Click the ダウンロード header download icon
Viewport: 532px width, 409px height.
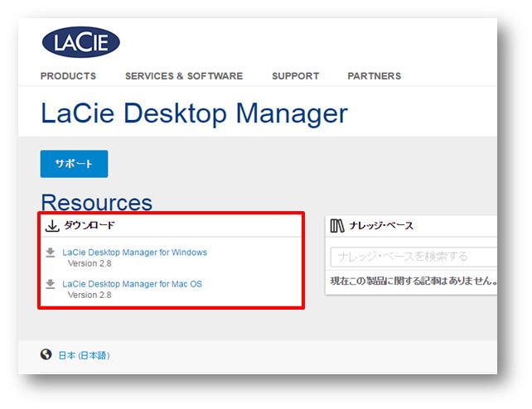point(52,226)
